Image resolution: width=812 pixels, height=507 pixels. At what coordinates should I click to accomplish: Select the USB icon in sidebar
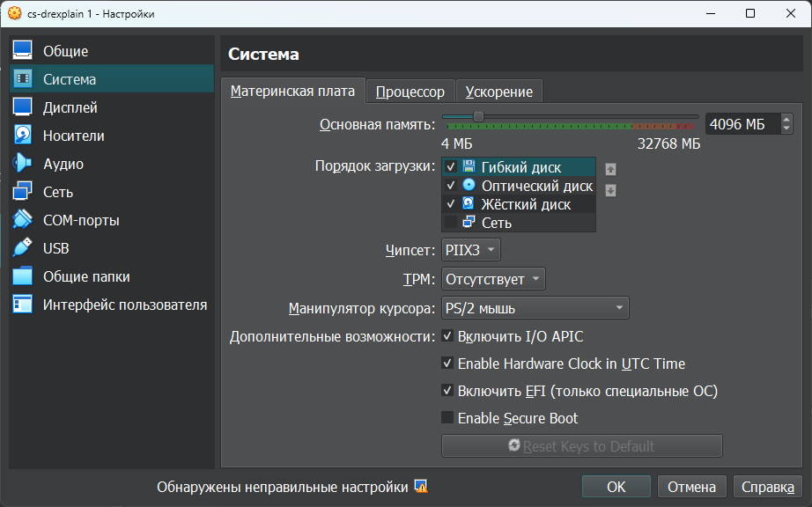coord(23,248)
